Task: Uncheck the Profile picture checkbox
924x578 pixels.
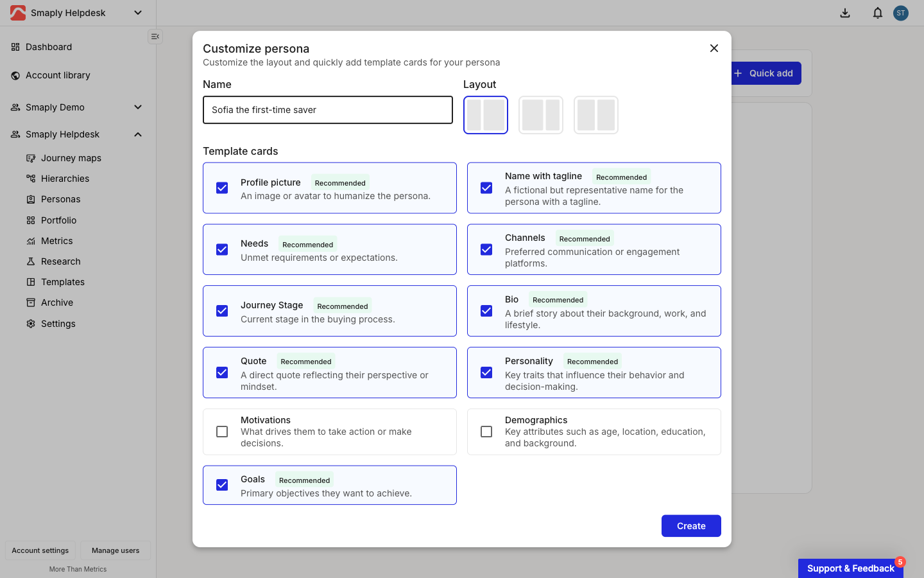Action: (x=222, y=188)
